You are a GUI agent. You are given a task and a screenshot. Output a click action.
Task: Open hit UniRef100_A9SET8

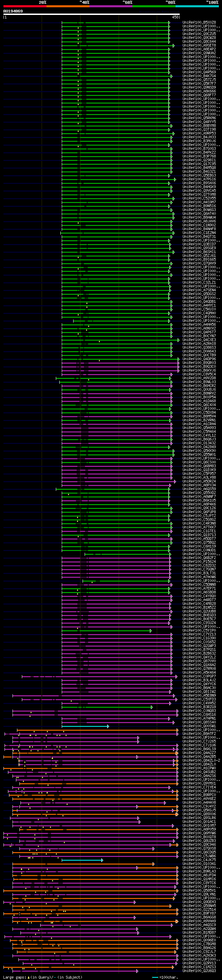199,45
